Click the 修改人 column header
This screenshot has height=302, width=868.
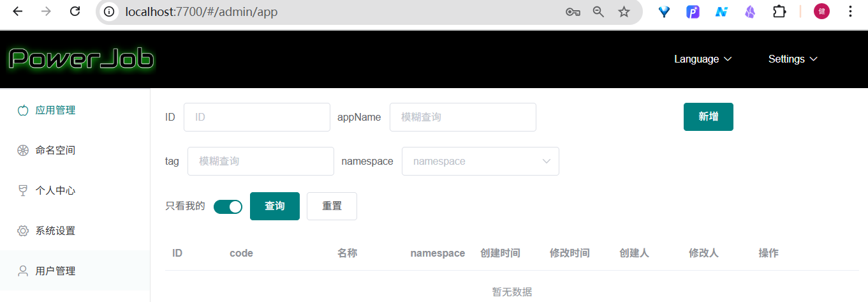(703, 253)
